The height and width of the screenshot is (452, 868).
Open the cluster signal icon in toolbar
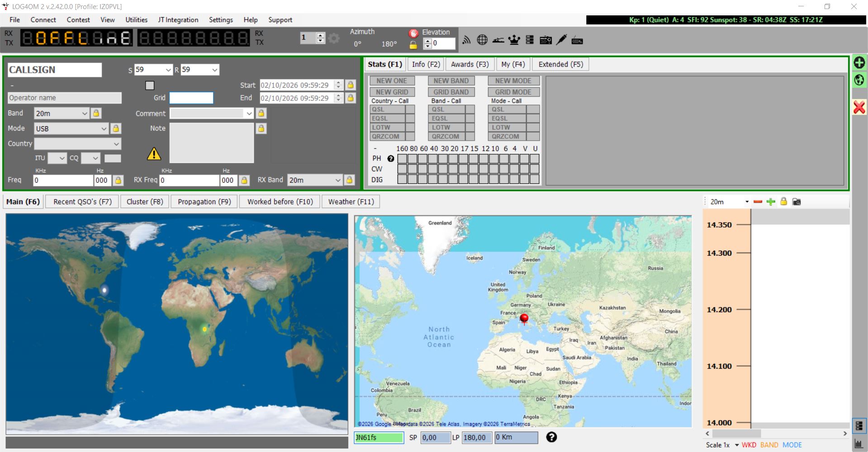[466, 40]
